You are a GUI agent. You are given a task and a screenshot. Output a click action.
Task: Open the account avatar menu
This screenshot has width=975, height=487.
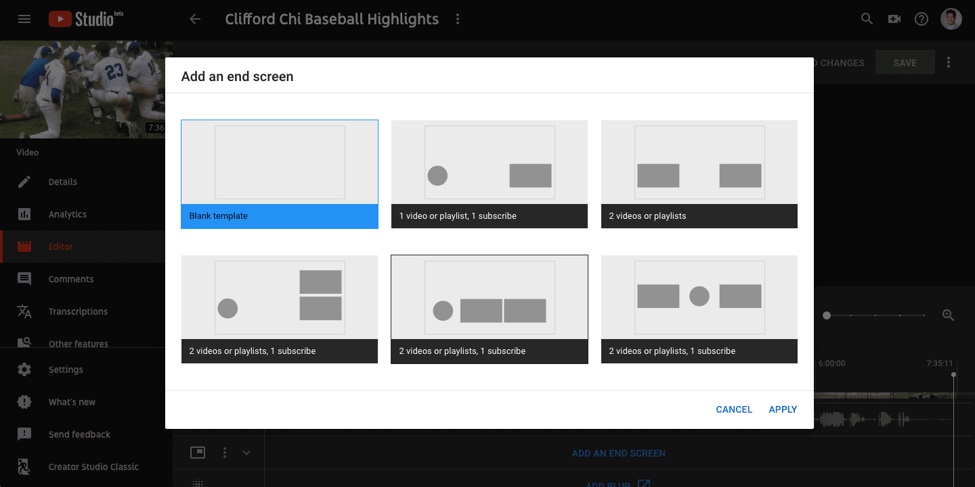coord(951,19)
